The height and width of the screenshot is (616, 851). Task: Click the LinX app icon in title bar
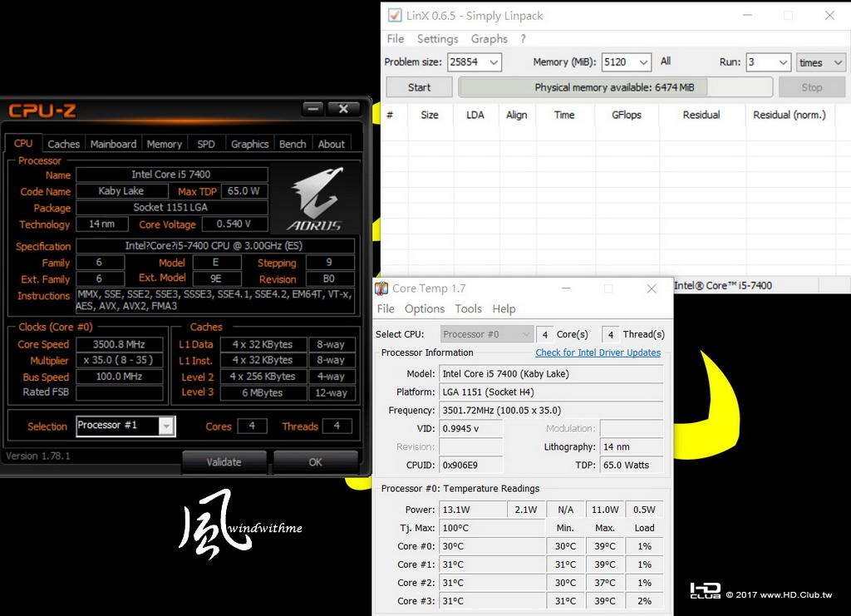(x=395, y=15)
